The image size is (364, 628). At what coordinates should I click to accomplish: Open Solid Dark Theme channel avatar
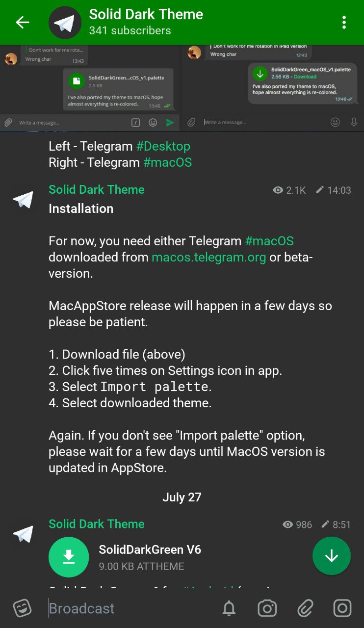pos(65,23)
